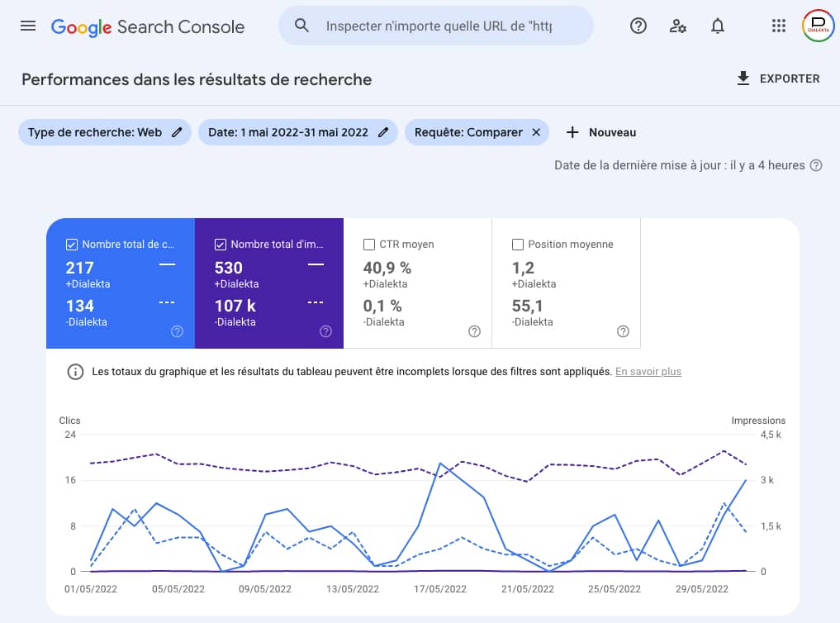Click the help icon beside last update date
The height and width of the screenshot is (623, 840).
click(816, 165)
